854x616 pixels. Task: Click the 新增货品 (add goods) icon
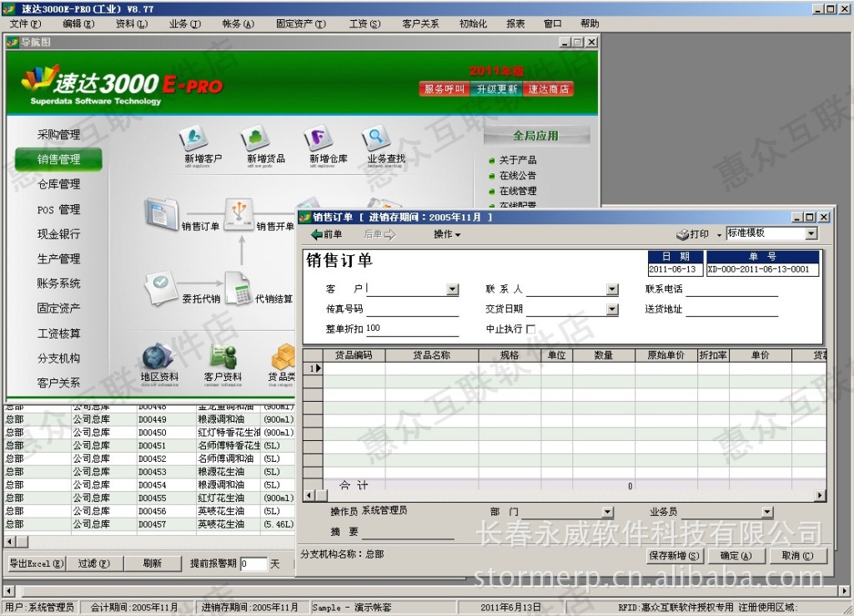(x=255, y=138)
